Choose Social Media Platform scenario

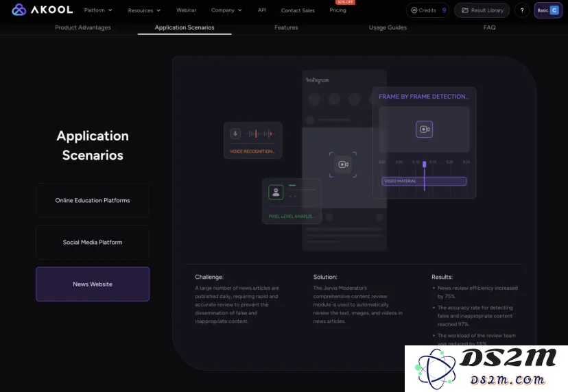(93, 242)
